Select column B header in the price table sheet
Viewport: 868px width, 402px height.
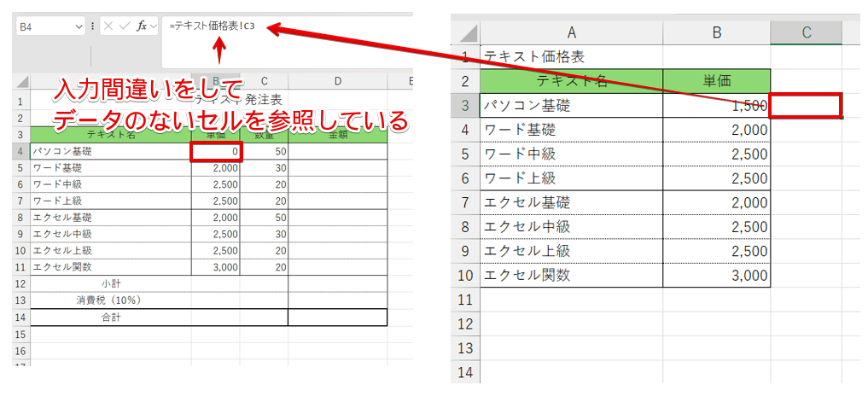[716, 33]
